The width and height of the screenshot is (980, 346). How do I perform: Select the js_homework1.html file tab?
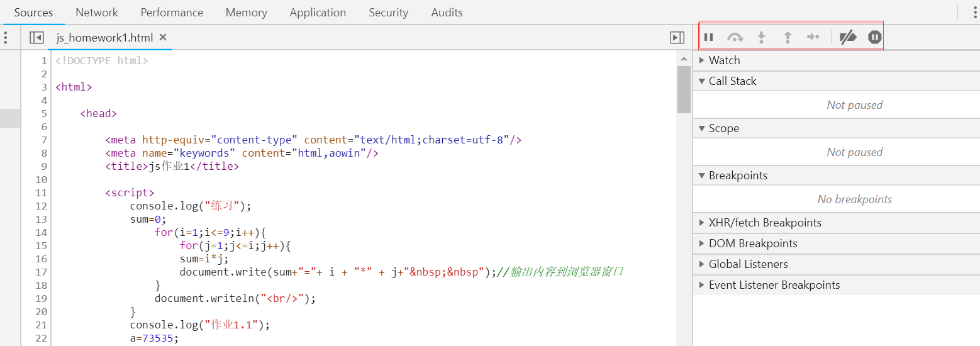click(x=104, y=38)
